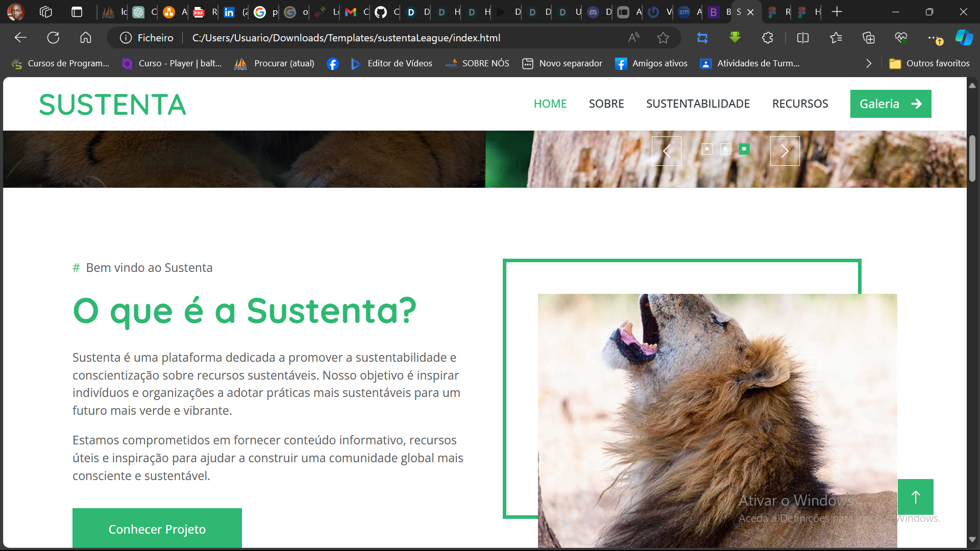Open the Copilot sidebar icon
This screenshot has height=551, width=980.
pos(964,38)
